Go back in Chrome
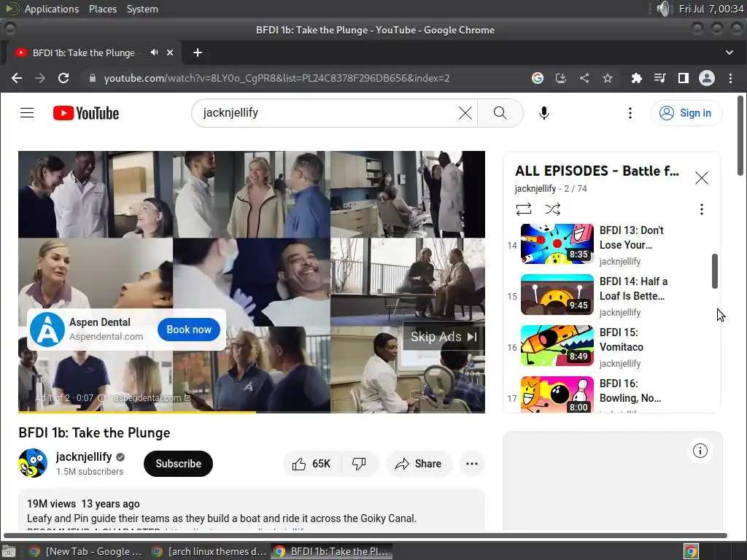 17,78
